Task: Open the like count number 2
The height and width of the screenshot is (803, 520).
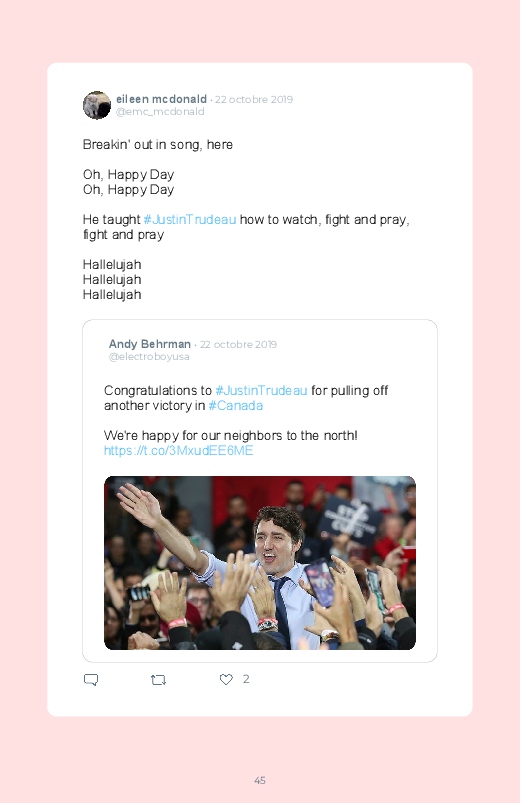Action: [246, 679]
